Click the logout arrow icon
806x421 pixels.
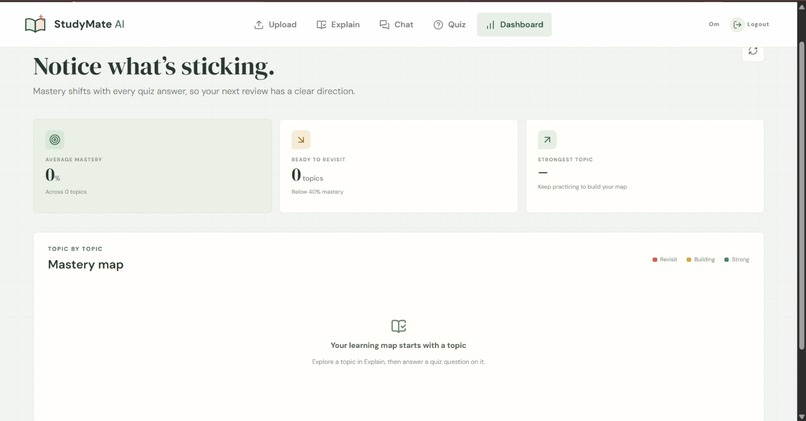point(737,24)
